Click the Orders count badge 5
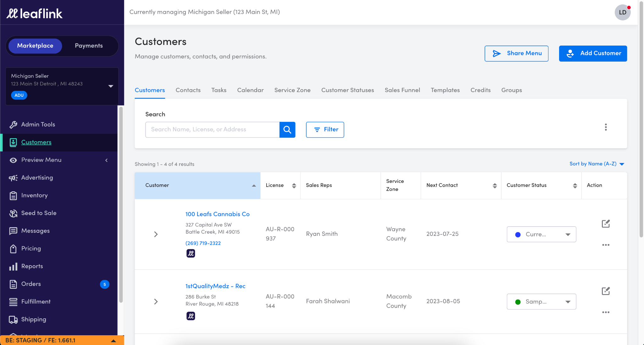 coord(104,284)
